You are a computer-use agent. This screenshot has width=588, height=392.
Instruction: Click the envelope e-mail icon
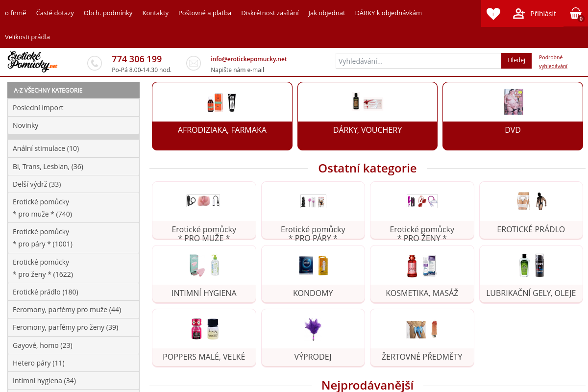click(194, 63)
